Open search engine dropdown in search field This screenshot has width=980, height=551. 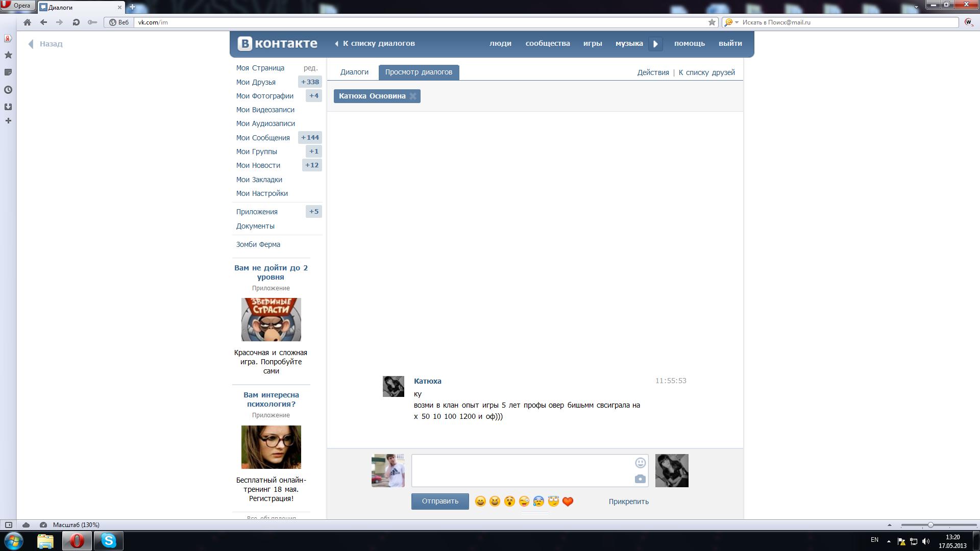737,22
